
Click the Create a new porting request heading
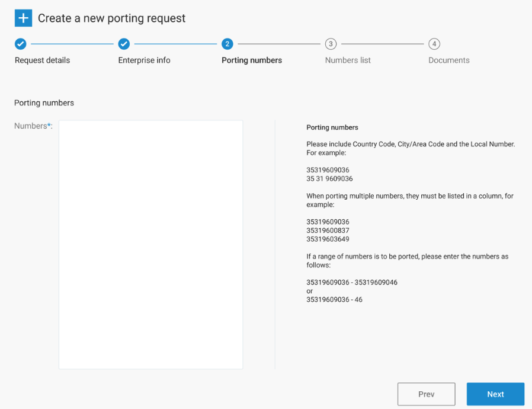pos(111,18)
